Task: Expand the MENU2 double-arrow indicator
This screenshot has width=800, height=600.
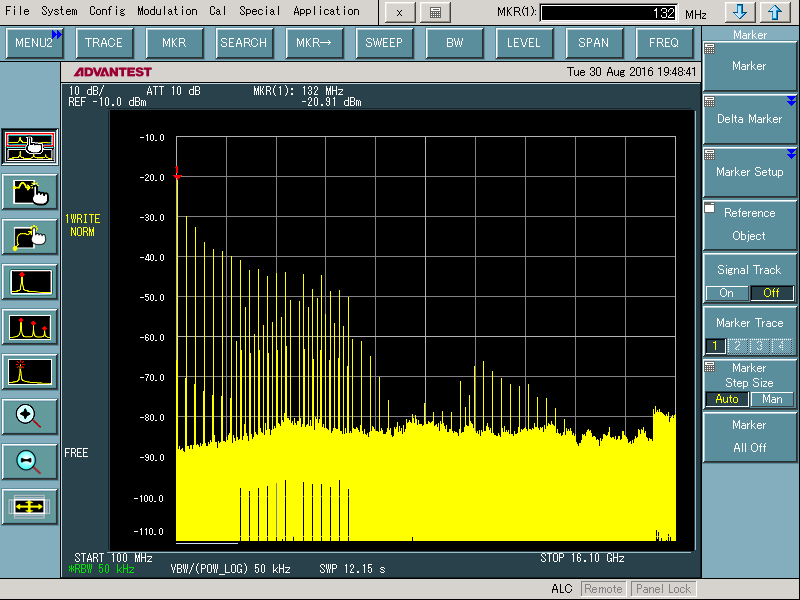Action: 57,34
